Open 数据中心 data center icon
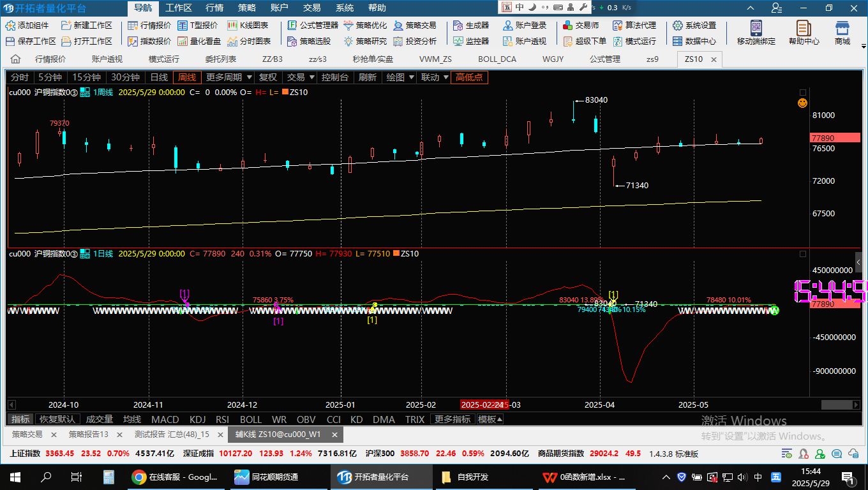 click(678, 41)
